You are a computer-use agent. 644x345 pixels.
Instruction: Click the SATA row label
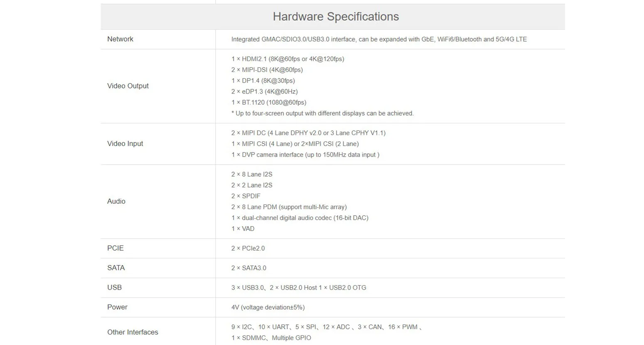116,268
